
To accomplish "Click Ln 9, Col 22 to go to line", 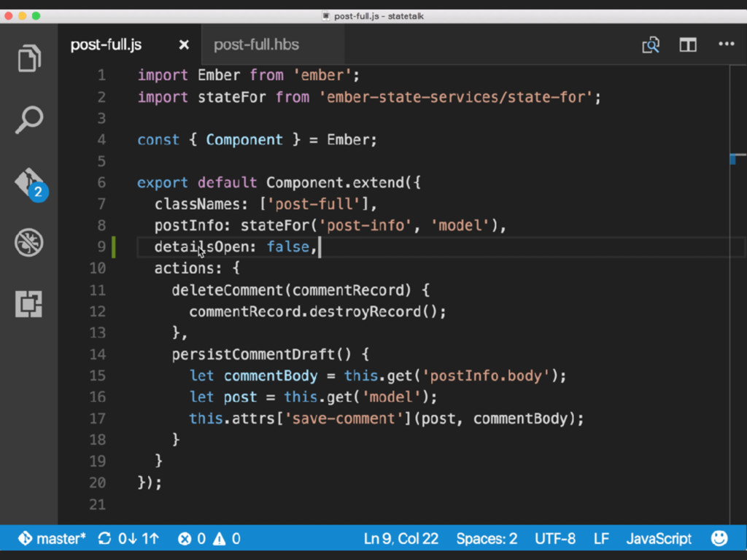I will click(401, 539).
